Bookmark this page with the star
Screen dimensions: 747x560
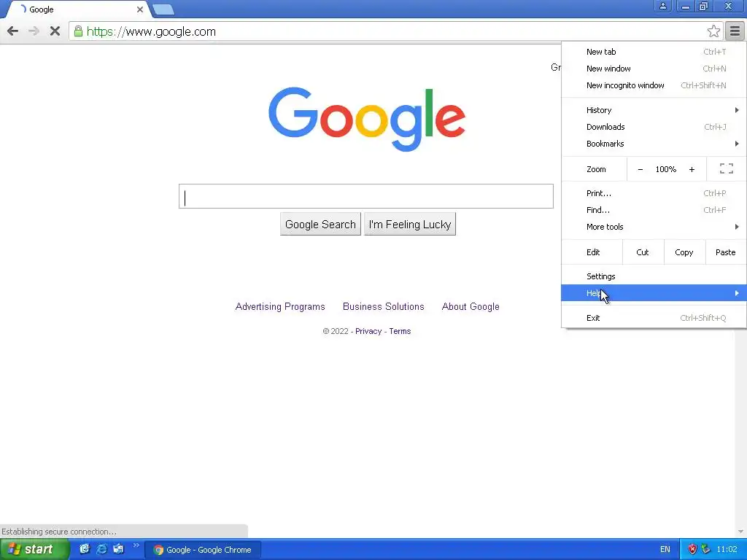[713, 31]
